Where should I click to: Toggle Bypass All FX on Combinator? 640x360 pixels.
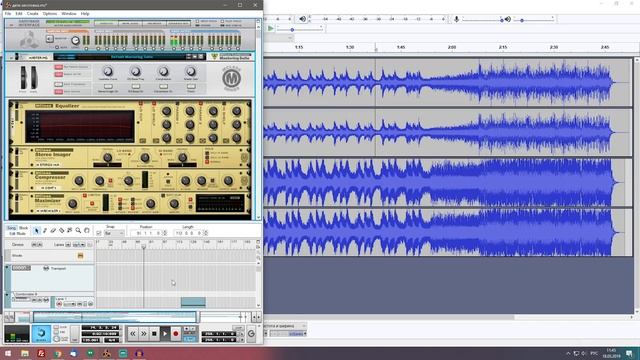pyautogui.click(x=58, y=74)
